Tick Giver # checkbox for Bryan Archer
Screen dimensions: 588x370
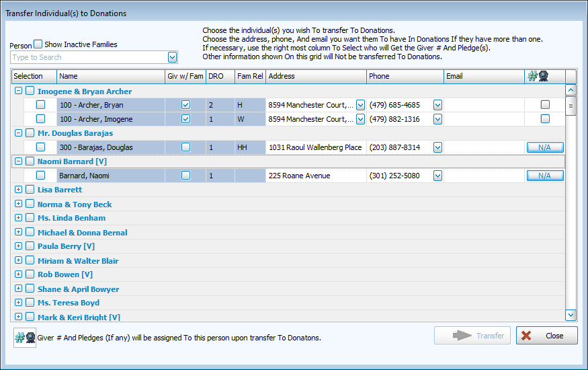545,105
